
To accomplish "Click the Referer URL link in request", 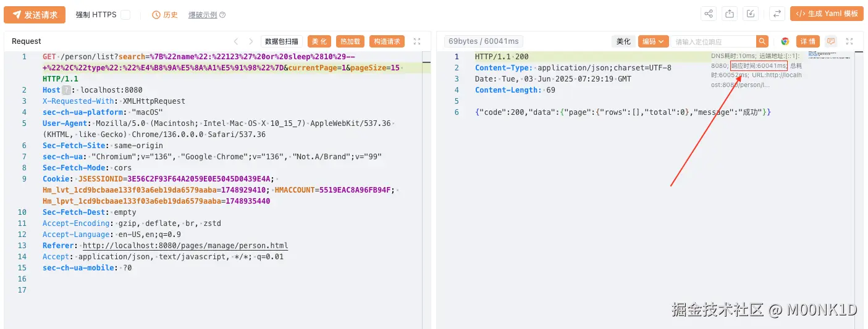I will pos(185,246).
